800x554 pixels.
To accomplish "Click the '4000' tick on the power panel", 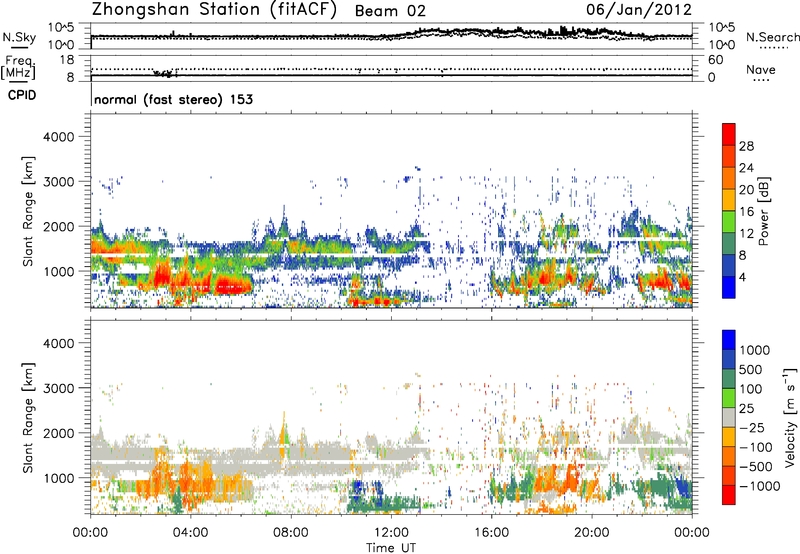I will [58, 137].
